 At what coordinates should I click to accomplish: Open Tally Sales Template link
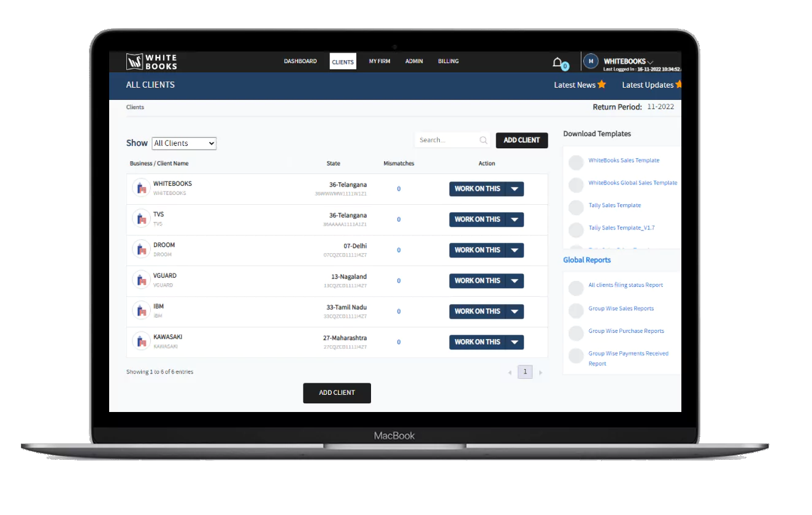615,205
